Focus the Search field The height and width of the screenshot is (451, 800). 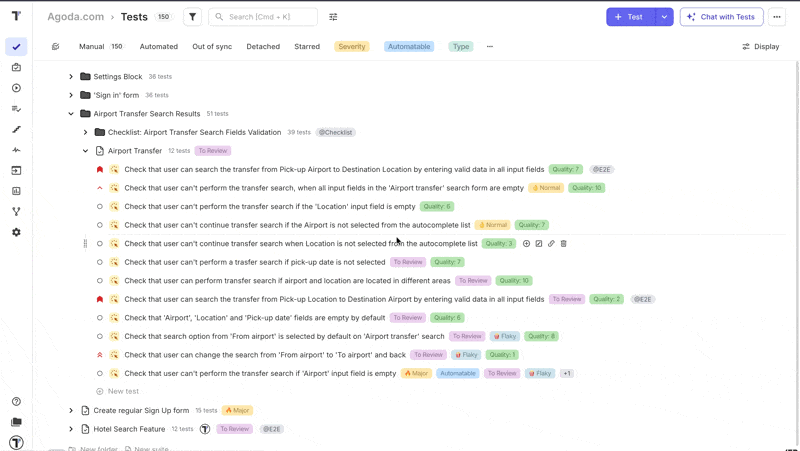pos(263,17)
